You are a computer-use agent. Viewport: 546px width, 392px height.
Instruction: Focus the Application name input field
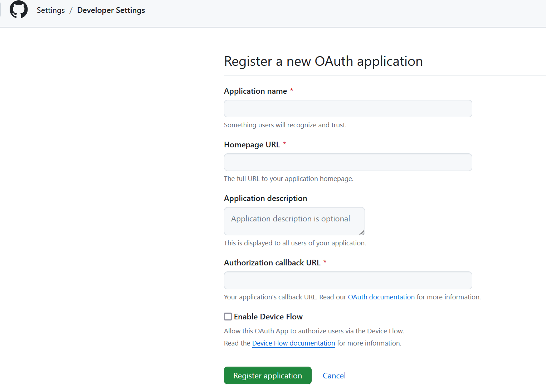pyautogui.click(x=348, y=109)
